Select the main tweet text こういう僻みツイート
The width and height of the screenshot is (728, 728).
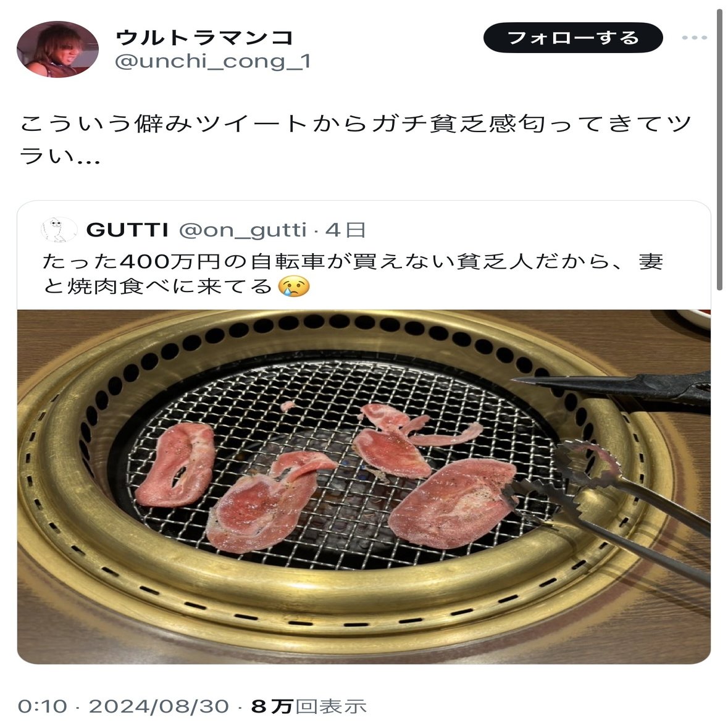click(x=356, y=140)
